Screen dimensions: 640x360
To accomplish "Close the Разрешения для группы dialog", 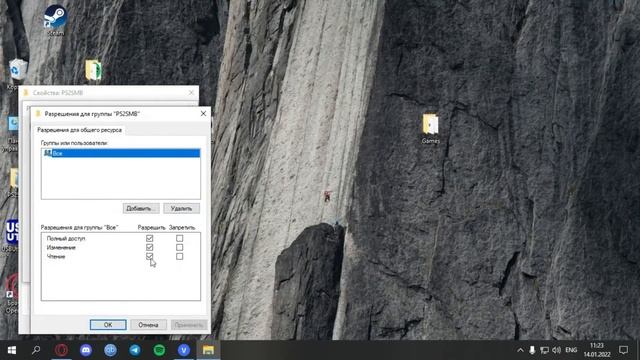I will 203,113.
